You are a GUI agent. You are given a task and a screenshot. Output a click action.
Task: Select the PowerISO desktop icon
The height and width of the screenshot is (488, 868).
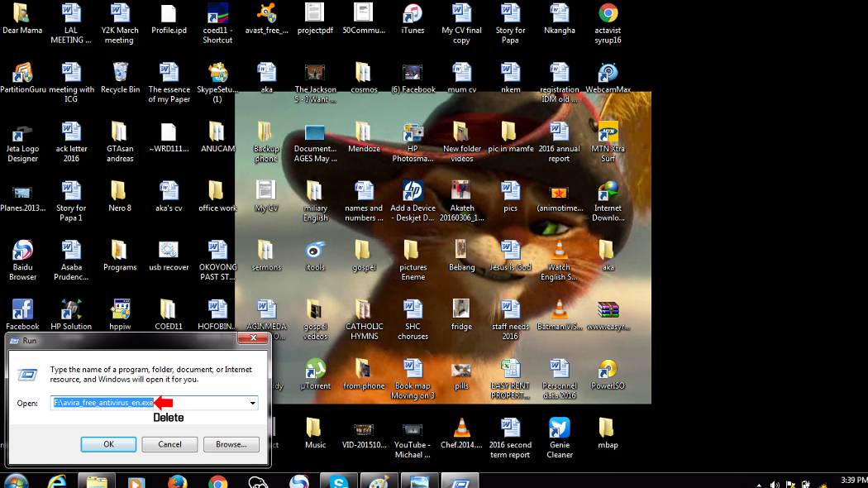(608, 374)
